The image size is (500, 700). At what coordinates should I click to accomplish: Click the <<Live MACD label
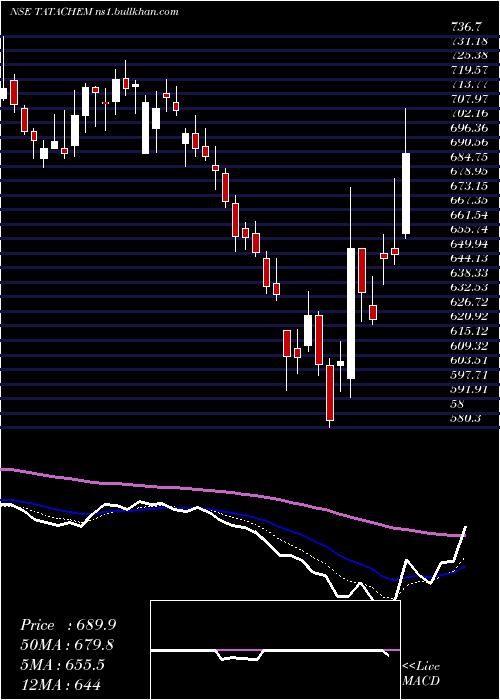421,673
